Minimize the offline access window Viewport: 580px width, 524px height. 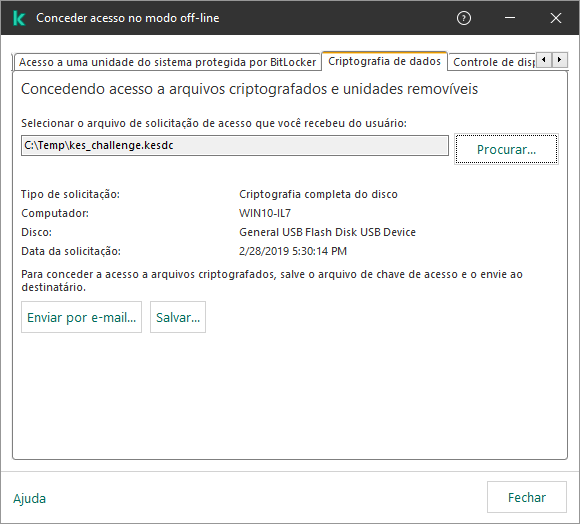pyautogui.click(x=510, y=18)
